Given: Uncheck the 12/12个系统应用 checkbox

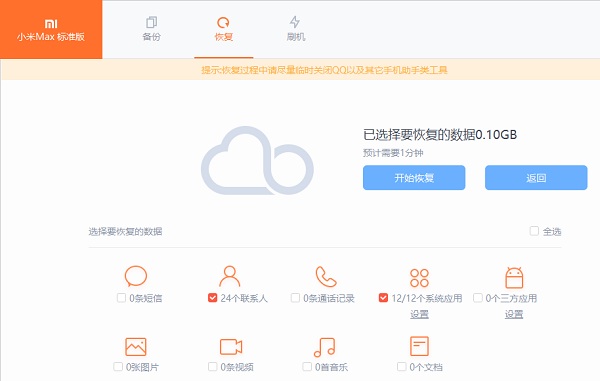Looking at the screenshot, I should pyautogui.click(x=383, y=298).
